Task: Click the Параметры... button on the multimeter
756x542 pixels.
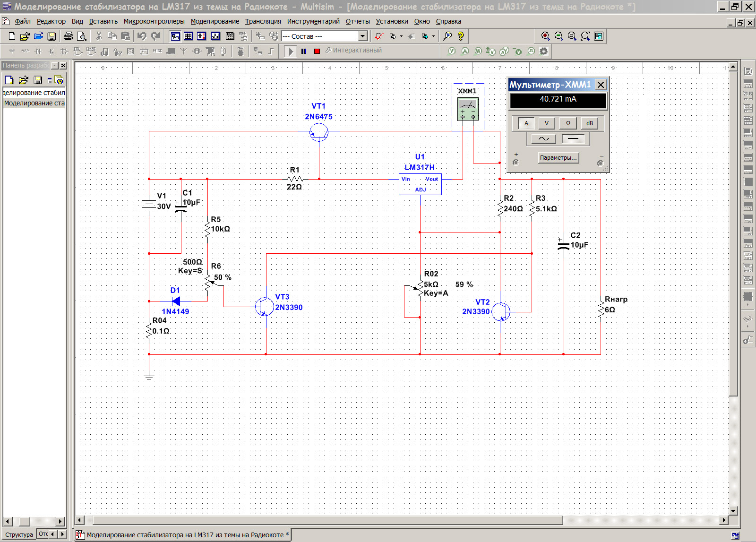Action: coord(558,158)
